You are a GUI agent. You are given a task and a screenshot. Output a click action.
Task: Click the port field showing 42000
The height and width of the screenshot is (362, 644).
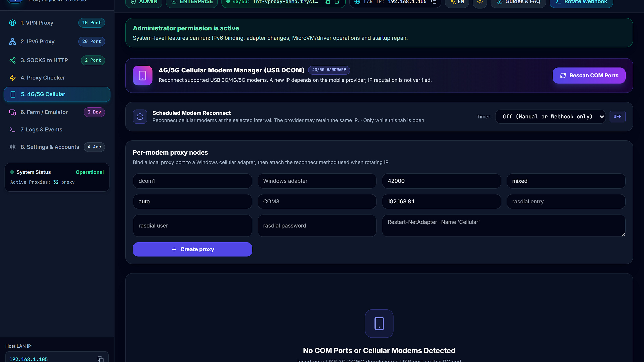[x=441, y=181]
